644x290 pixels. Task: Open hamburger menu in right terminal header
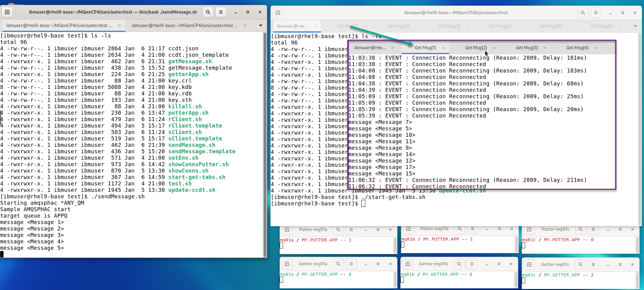596,13
